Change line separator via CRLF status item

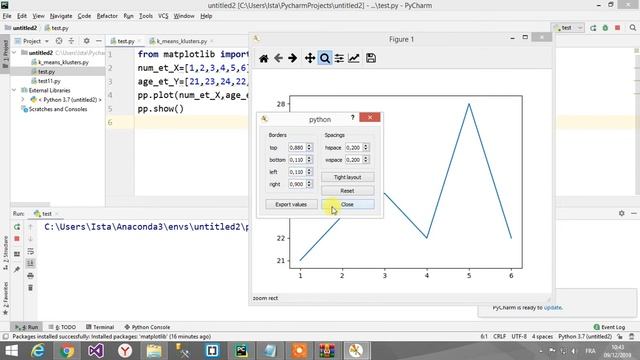pyautogui.click(x=499, y=336)
